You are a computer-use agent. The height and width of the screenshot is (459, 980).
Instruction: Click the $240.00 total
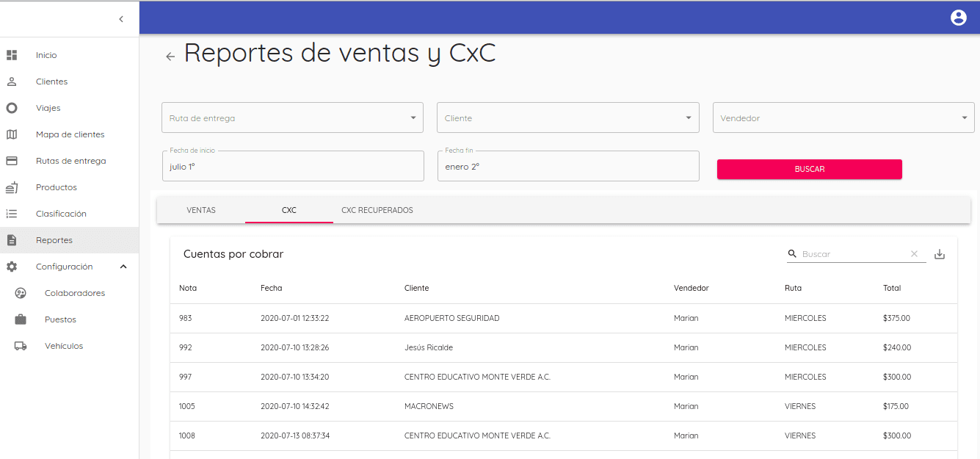897,347
